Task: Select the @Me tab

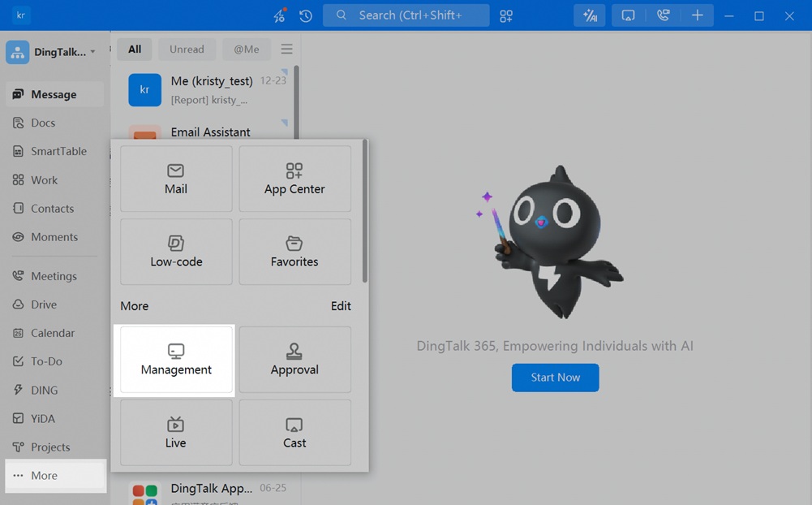Action: coord(247,50)
